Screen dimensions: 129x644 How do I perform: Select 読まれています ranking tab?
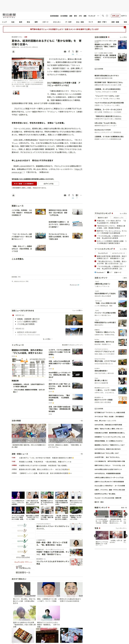(103, 217)
